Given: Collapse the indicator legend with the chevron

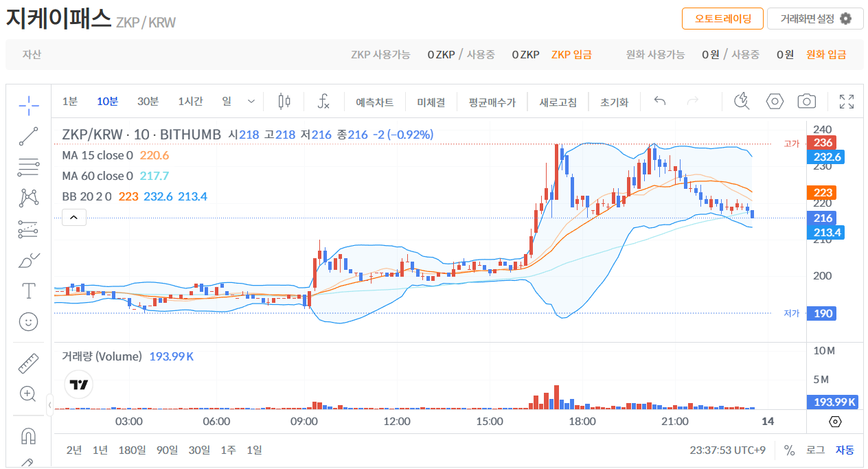Looking at the screenshot, I should point(74,216).
